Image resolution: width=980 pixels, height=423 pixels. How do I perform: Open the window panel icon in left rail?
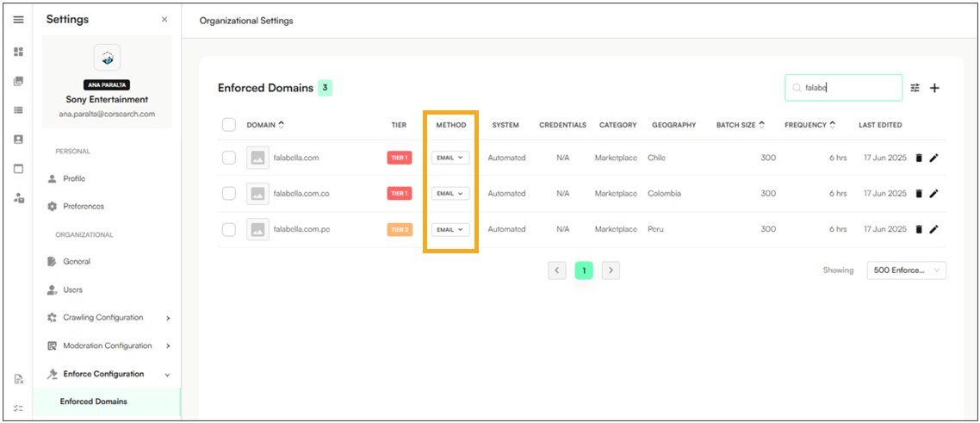(19, 169)
